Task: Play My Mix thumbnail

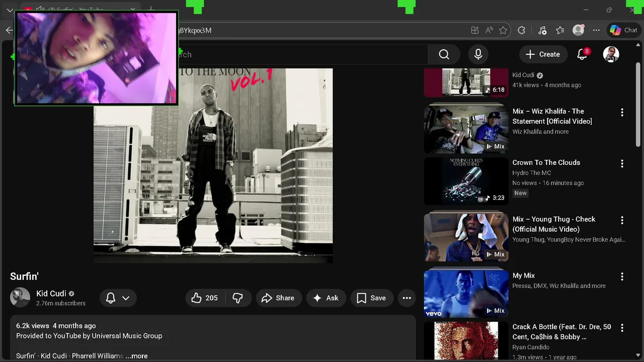Action: [x=466, y=294]
